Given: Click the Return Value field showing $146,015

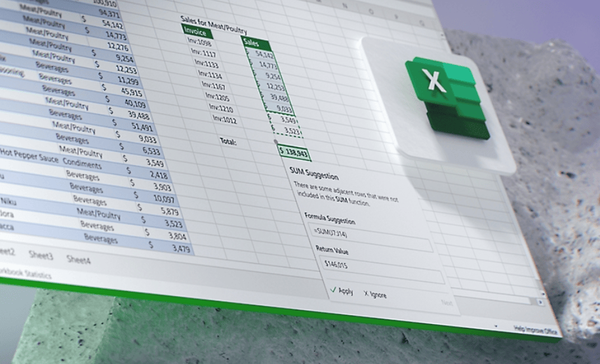Looking at the screenshot, I should pyautogui.click(x=382, y=269).
